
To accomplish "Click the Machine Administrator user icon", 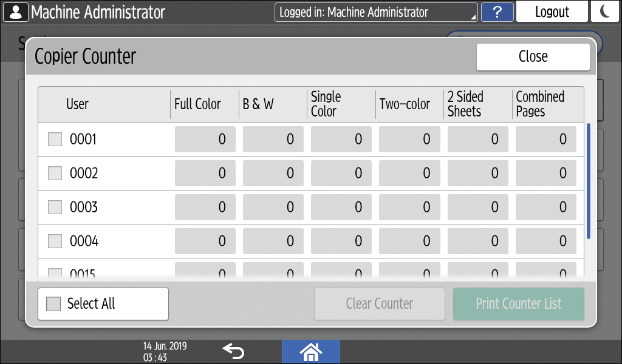I will click(15, 12).
